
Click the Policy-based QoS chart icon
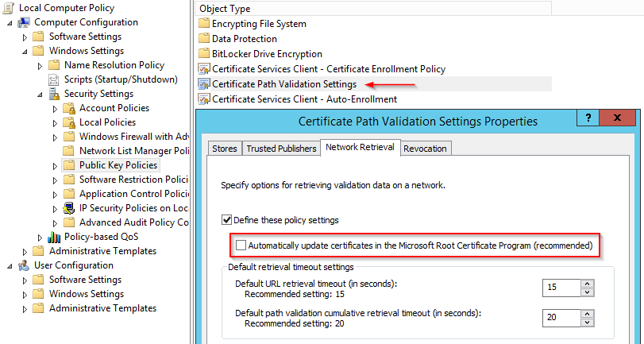tap(54, 237)
